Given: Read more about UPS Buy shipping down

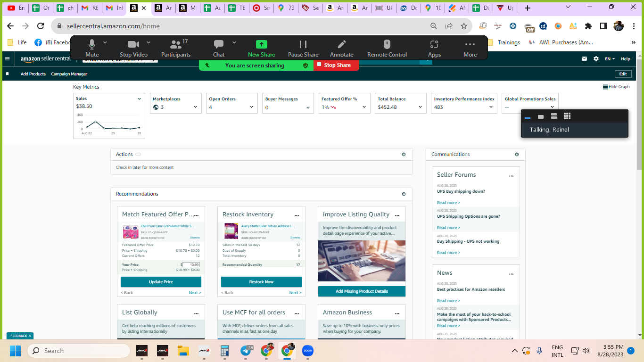Looking at the screenshot, I should 448,203.
